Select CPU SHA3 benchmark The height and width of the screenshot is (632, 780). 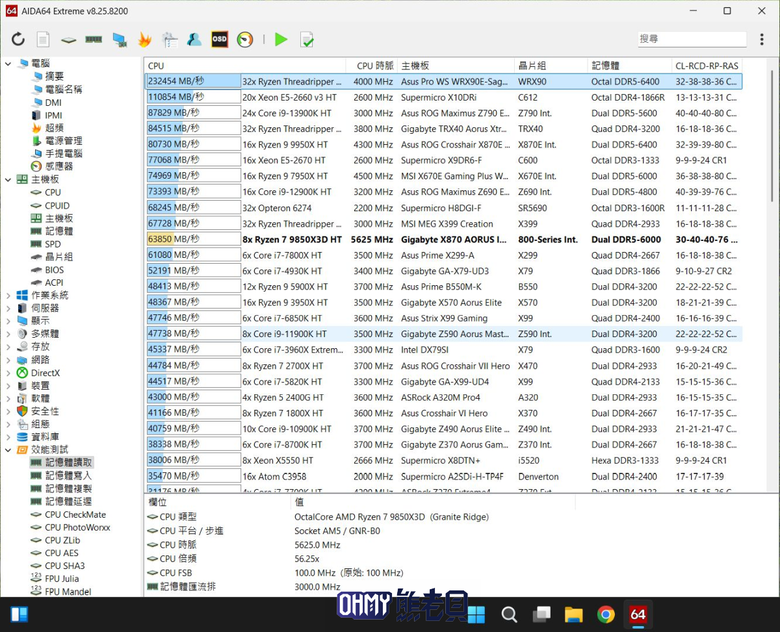pos(65,566)
